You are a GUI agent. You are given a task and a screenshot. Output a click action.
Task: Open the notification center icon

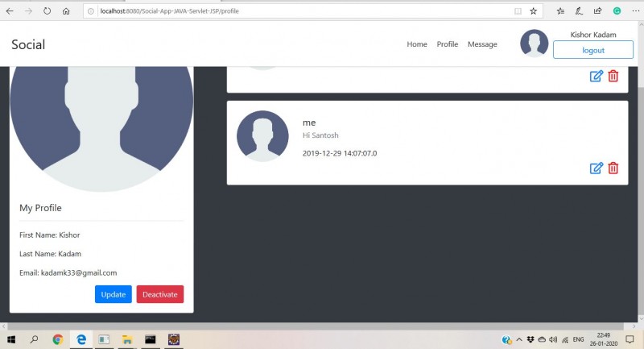(x=630, y=339)
